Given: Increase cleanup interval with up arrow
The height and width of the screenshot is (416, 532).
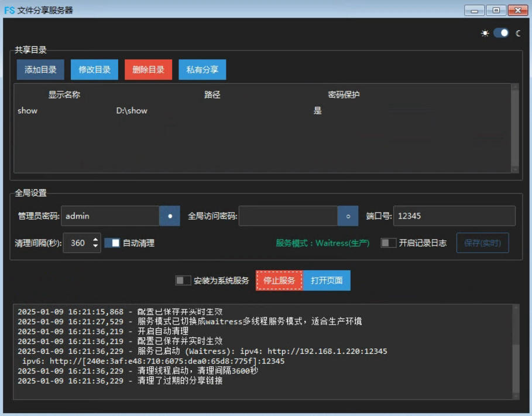Looking at the screenshot, I should (x=95, y=240).
